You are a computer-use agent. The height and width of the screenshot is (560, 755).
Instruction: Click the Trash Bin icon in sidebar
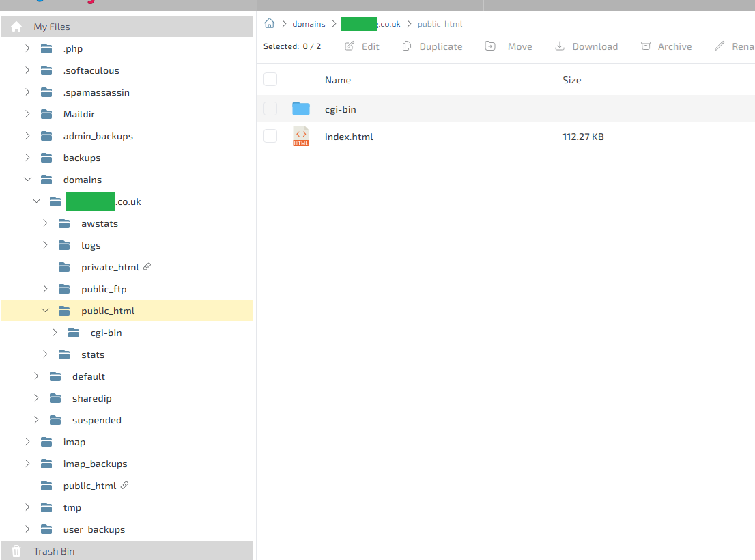17,551
